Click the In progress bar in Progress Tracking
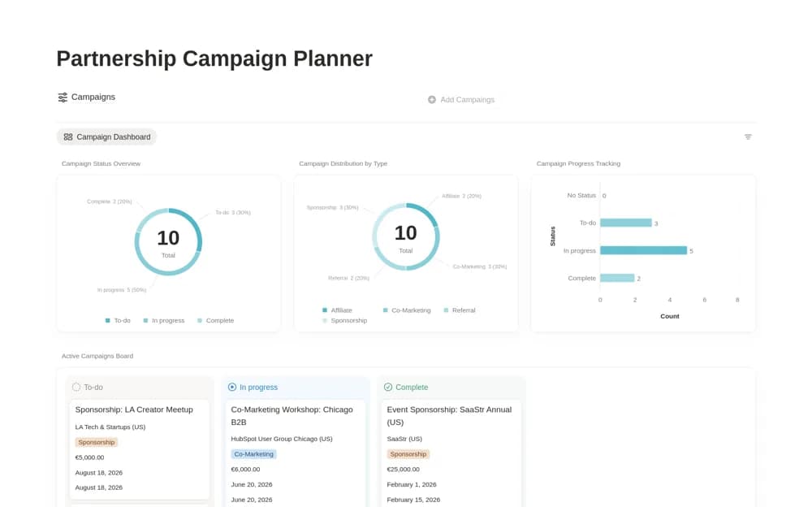 (643, 250)
